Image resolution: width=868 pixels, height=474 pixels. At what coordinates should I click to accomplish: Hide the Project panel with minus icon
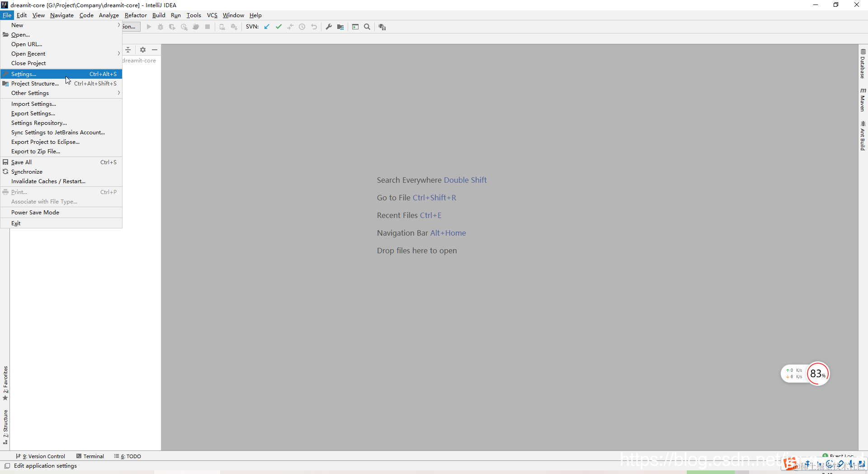pos(155,50)
